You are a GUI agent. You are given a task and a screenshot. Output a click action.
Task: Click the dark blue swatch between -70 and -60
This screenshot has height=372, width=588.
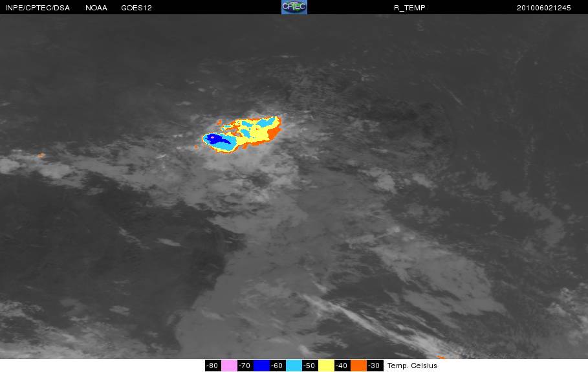click(261, 366)
